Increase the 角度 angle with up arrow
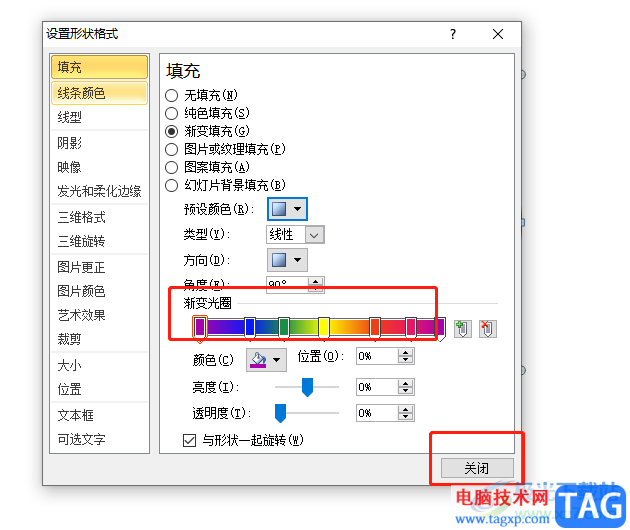This screenshot has height=530, width=630. [x=316, y=281]
